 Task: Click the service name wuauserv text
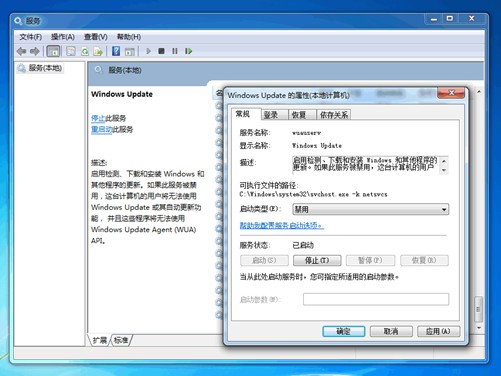click(x=306, y=133)
